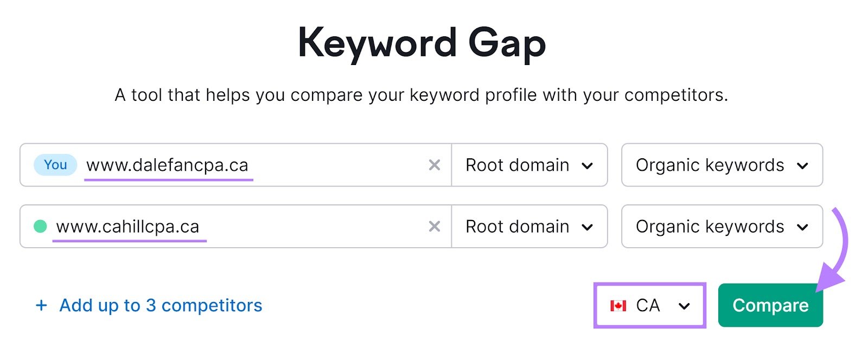The width and height of the screenshot is (868, 348).
Task: Expand the CA country selector
Action: click(650, 305)
